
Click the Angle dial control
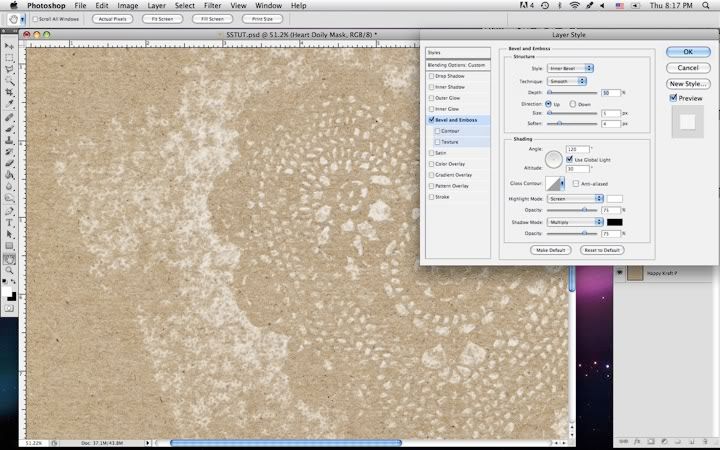[x=554, y=159]
